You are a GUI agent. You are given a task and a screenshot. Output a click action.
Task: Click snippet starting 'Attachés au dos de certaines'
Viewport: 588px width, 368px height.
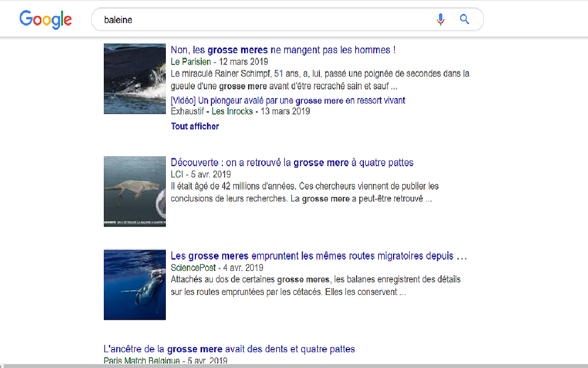316,286
